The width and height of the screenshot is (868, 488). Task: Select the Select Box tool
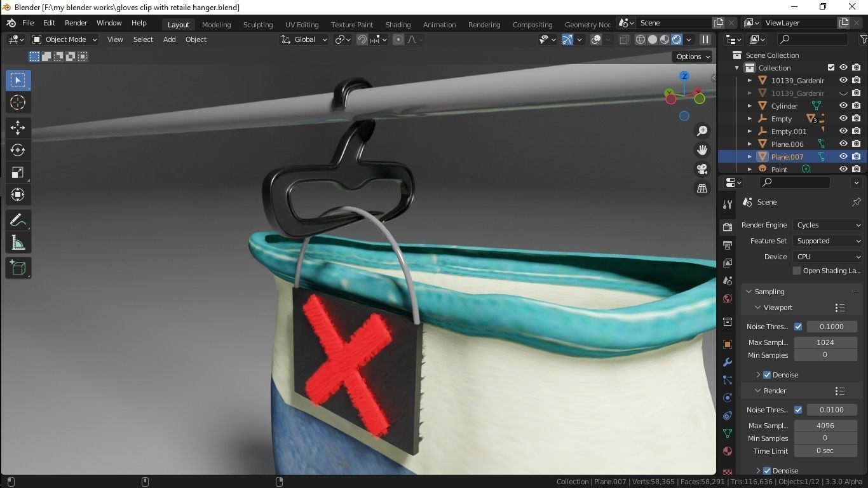18,80
